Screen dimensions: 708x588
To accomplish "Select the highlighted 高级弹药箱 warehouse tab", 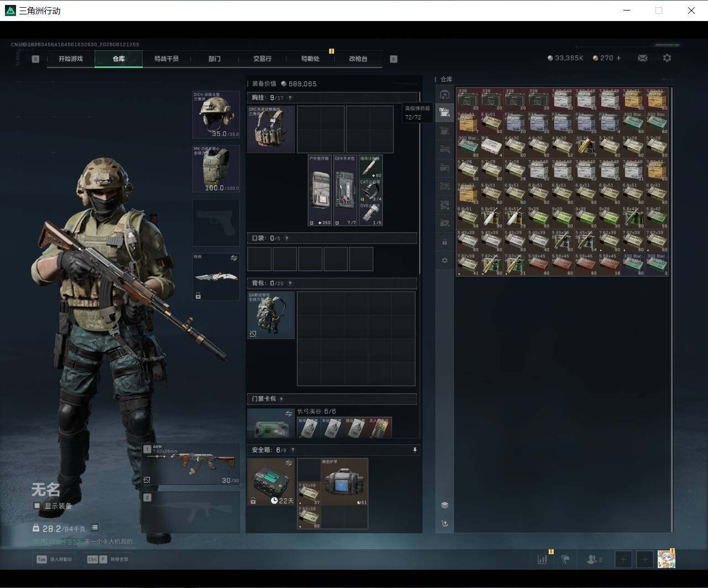I will coord(445,112).
